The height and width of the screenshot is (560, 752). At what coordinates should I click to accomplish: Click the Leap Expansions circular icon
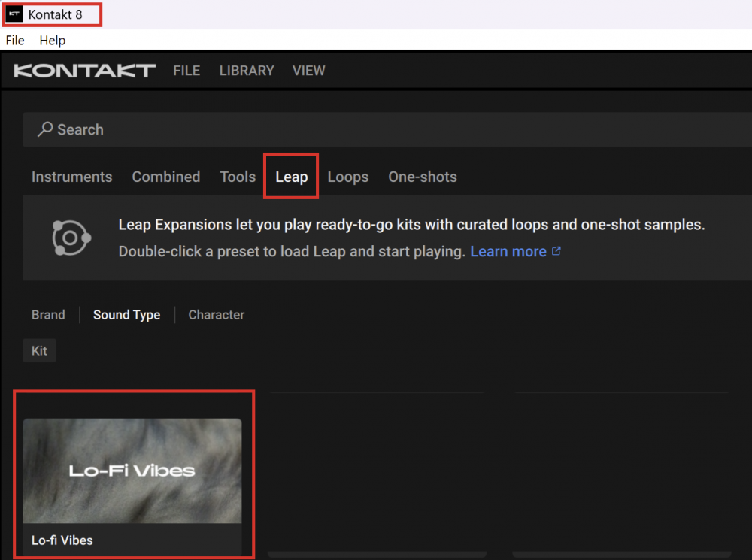[71, 238]
